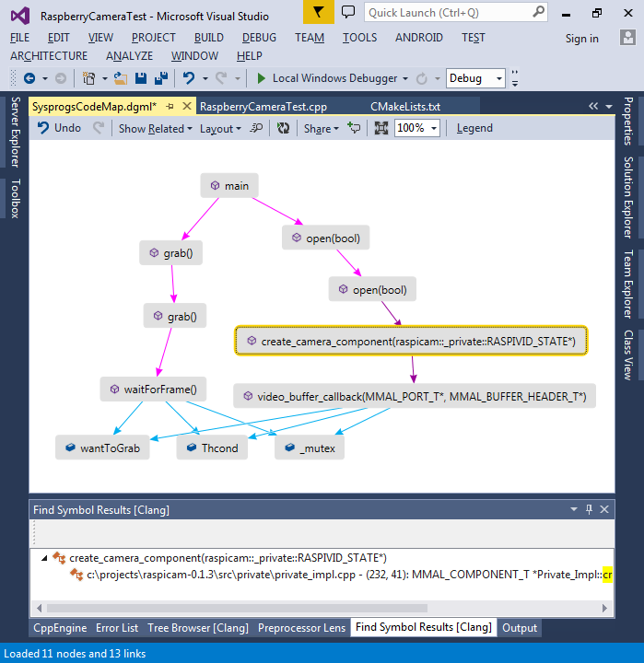
Task: Click the Zoom to Fit icon
Action: (x=381, y=128)
